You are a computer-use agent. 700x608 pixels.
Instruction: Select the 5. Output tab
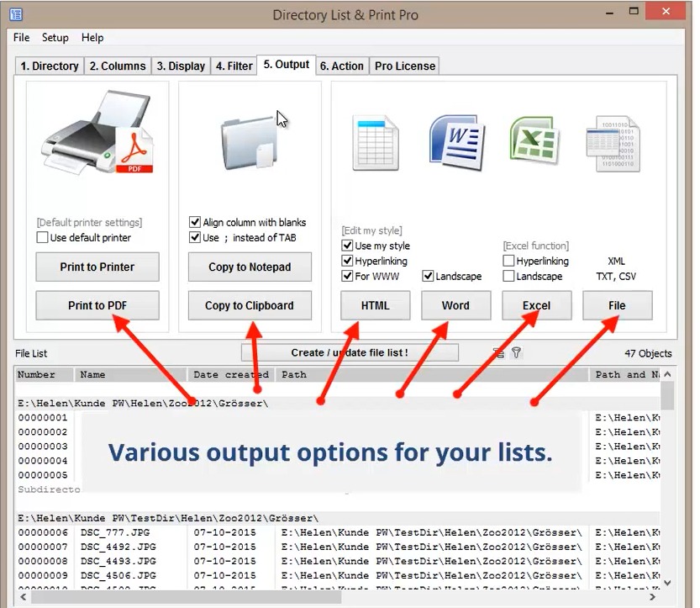point(287,65)
